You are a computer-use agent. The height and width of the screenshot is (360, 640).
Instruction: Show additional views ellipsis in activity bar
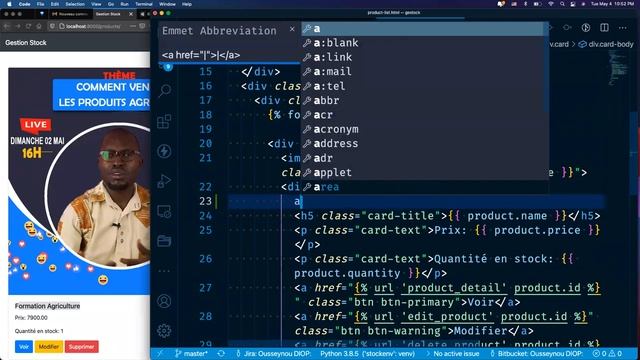pyautogui.click(x=164, y=271)
